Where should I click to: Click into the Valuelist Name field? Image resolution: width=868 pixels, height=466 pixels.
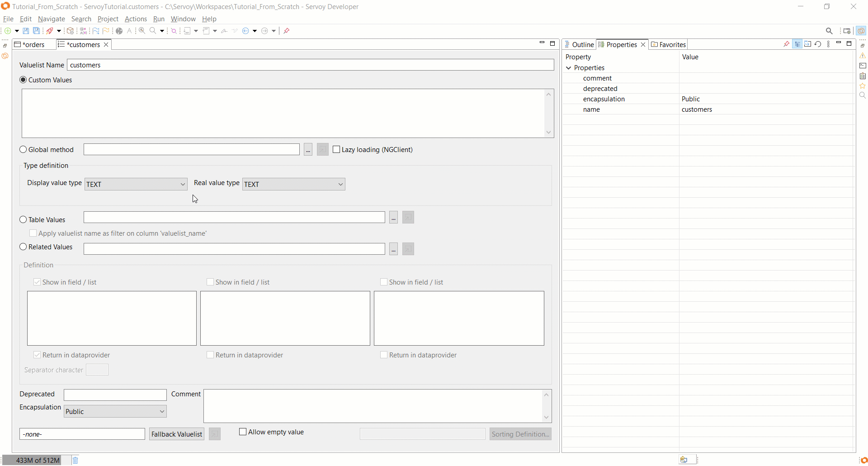click(310, 65)
